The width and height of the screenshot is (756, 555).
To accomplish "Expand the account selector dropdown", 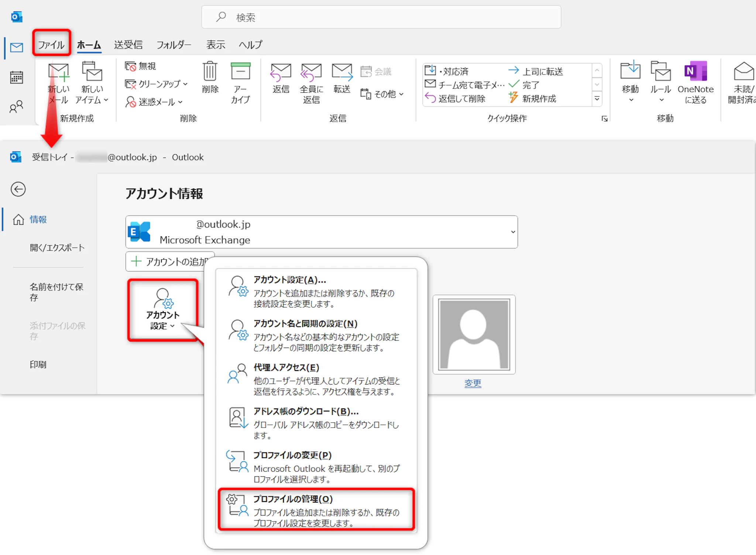I will tap(513, 232).
